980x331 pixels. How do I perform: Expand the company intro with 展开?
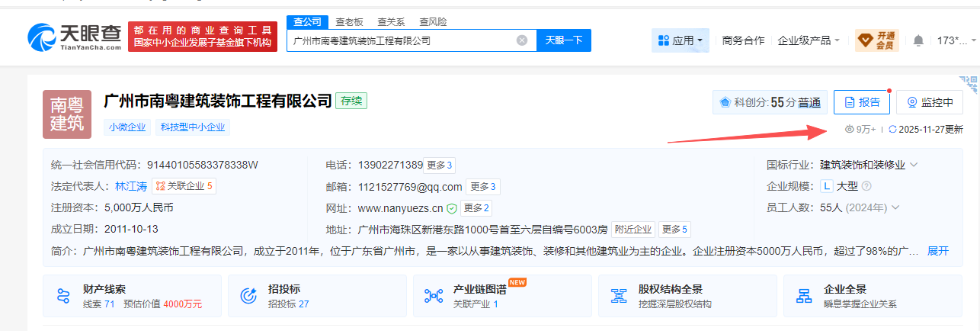(938, 251)
